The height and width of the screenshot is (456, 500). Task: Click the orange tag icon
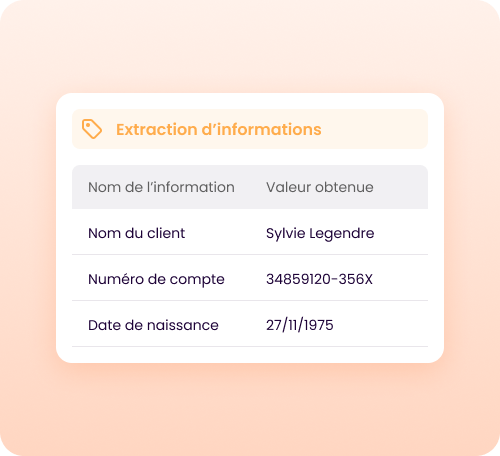tap(92, 129)
